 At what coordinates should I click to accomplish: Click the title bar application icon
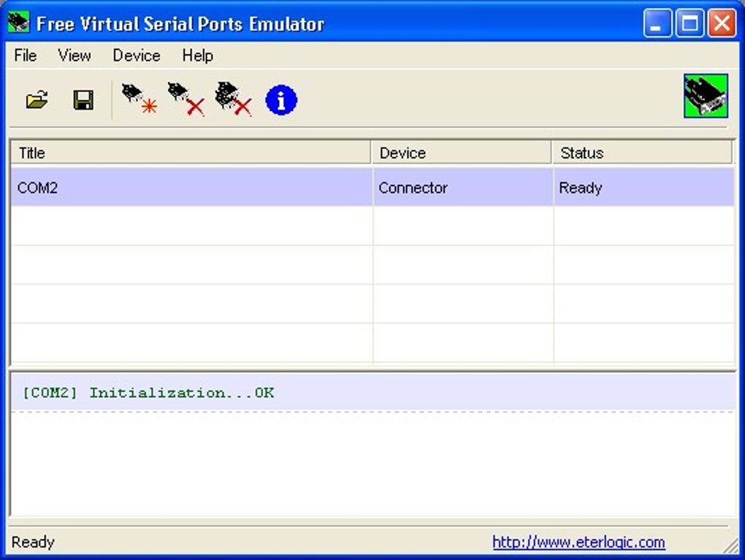18,23
